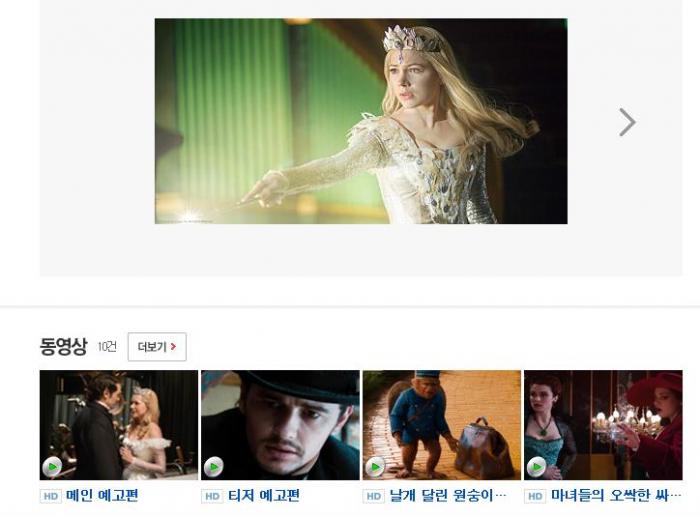Click HD badge beside 티저 예고편
Viewport: 700px width, 517px height.
pos(212,496)
